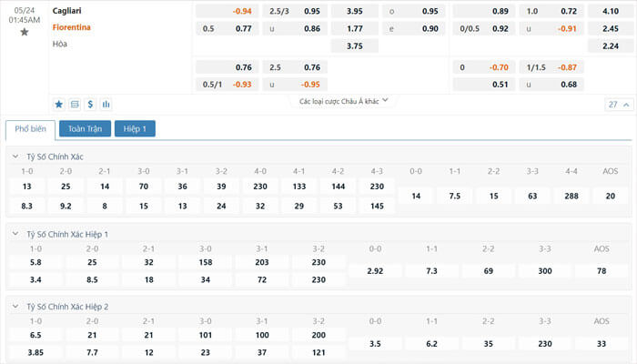637x364 pixels.
Task: Select first-half handicap odds 0.89
Action: (x=484, y=11)
